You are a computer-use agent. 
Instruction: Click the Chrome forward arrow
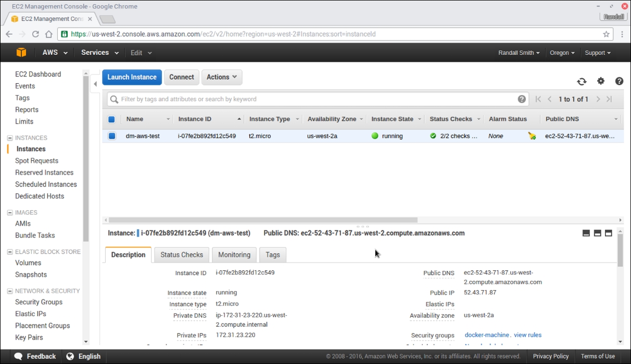[22, 34]
